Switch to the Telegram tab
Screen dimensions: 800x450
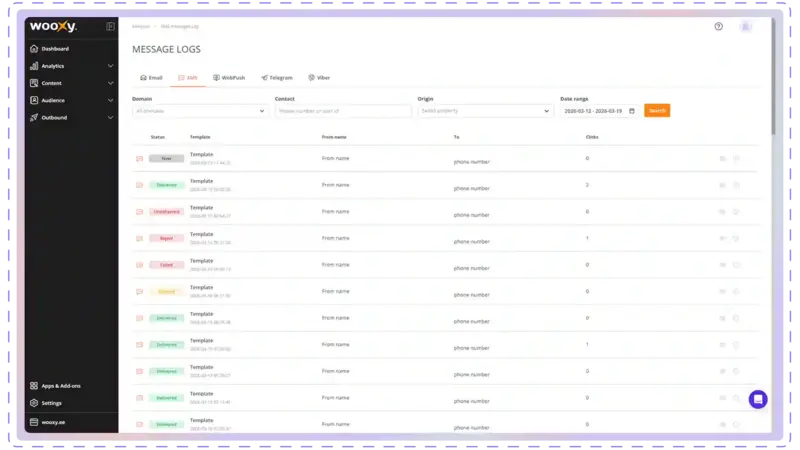[277, 77]
